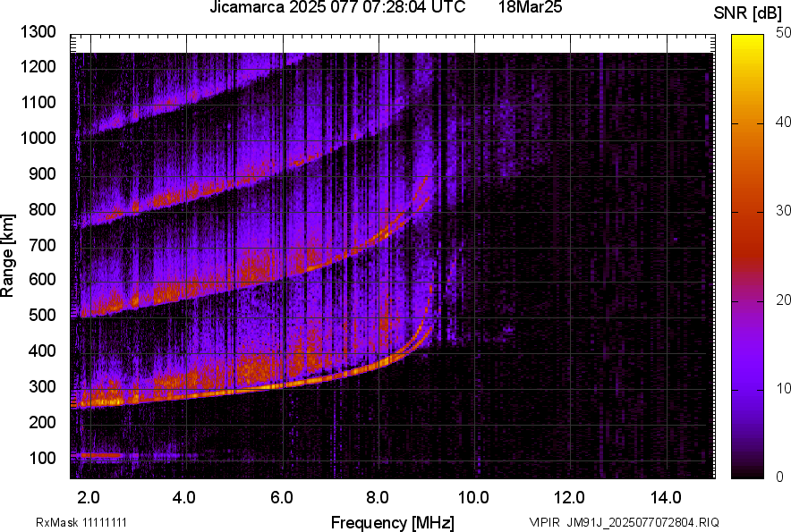Click the bright F-layer trace at 300 km, 6 MHz
The image size is (791, 532).
pyautogui.click(x=283, y=384)
